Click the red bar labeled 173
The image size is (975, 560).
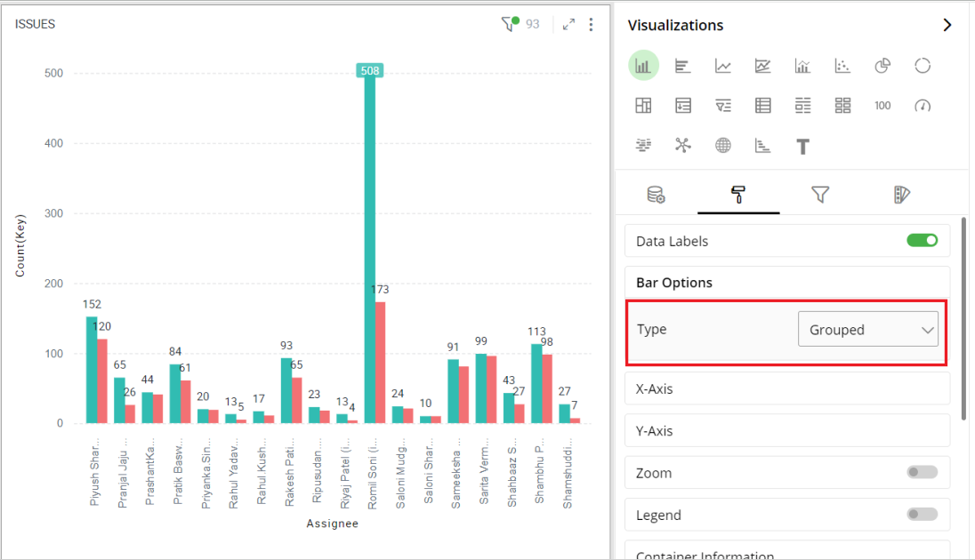(x=381, y=363)
